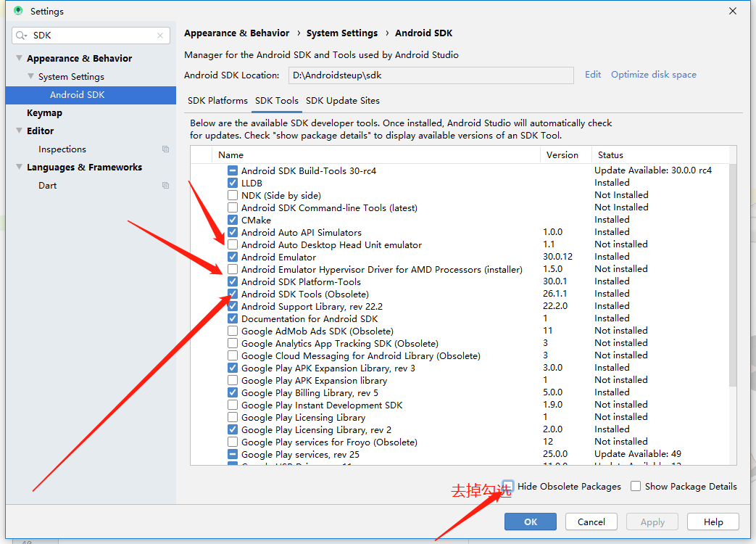Collapse Appearance & Behavior tree node
Image resolution: width=756 pixels, height=544 pixels.
20,58
